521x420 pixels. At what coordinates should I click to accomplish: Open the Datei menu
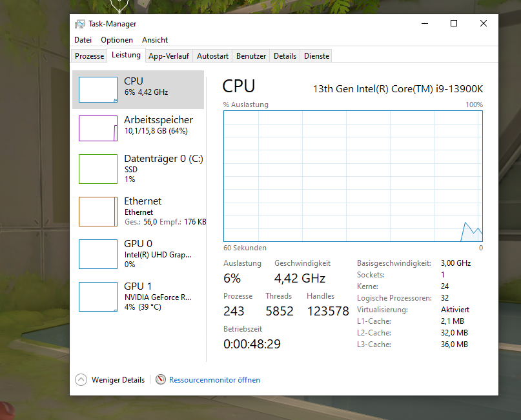(83, 40)
